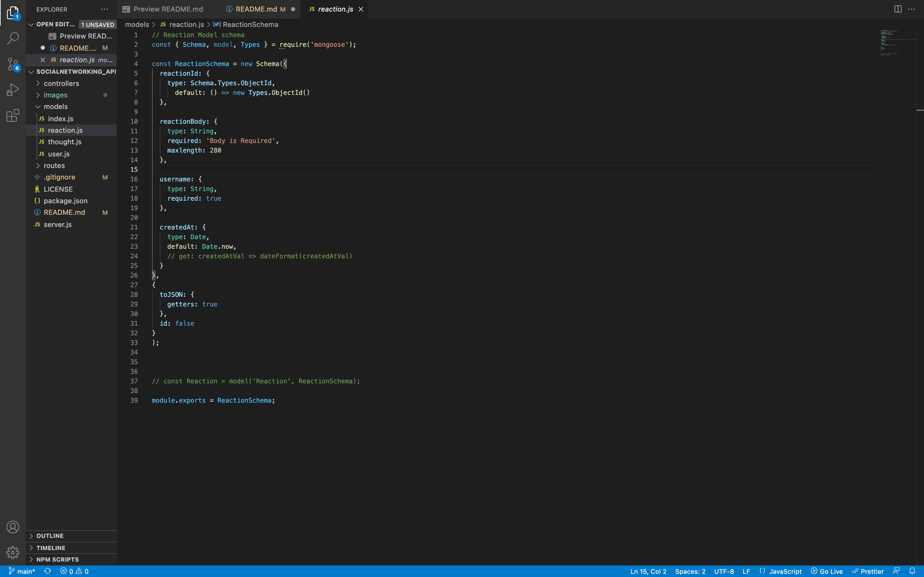Click the synchronize changes icon in status bar
Viewport: 924px width, 577px height.
(x=47, y=571)
